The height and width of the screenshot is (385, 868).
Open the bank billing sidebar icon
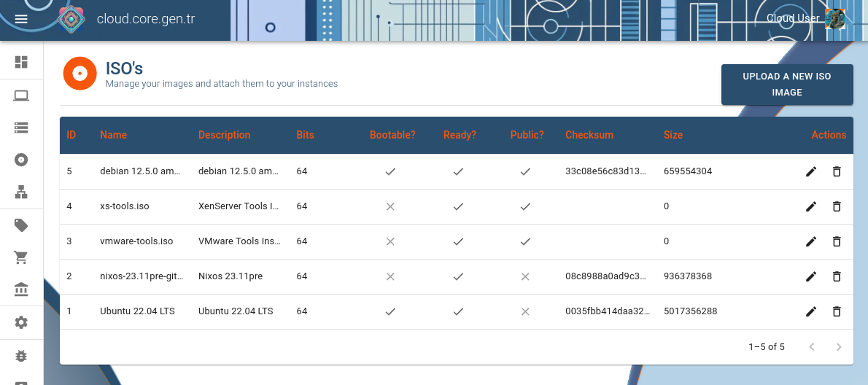(x=21, y=289)
